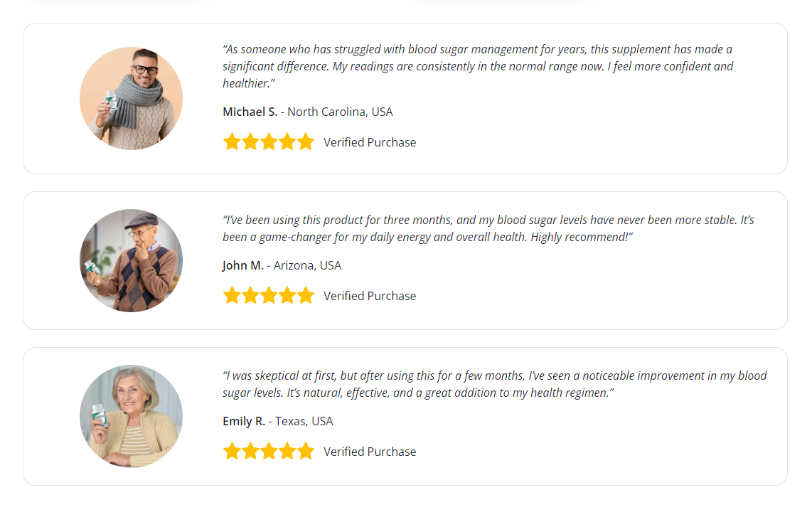The width and height of the screenshot is (812, 522).
Task: Click the review text mentioning blood sugar management
Action: (478, 66)
